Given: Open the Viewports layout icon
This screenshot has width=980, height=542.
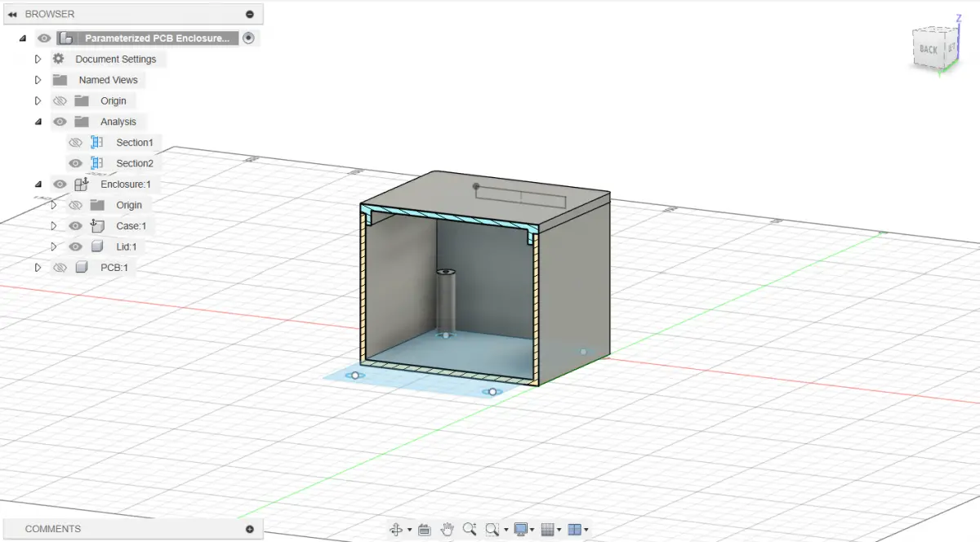Looking at the screenshot, I should tap(574, 529).
